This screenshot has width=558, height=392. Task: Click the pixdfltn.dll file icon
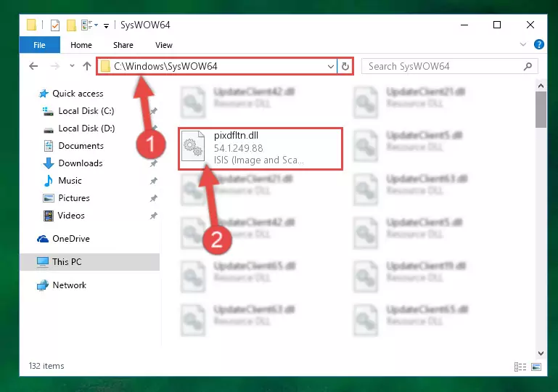click(x=193, y=146)
